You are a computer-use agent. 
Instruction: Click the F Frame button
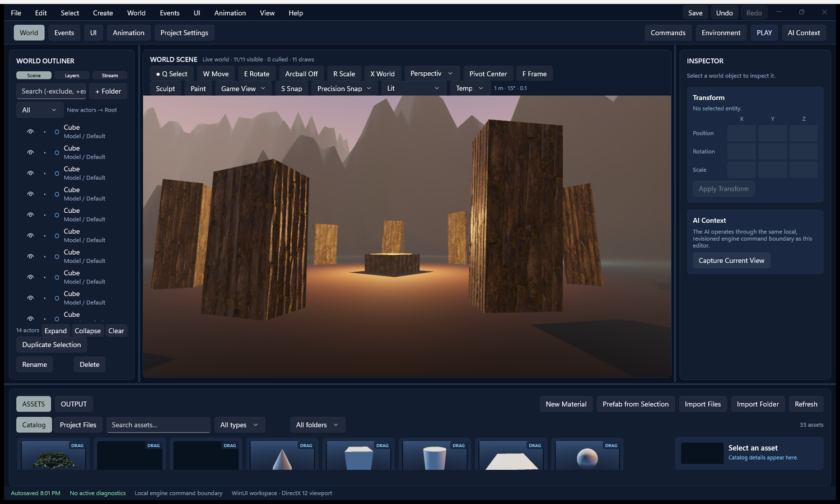click(534, 74)
